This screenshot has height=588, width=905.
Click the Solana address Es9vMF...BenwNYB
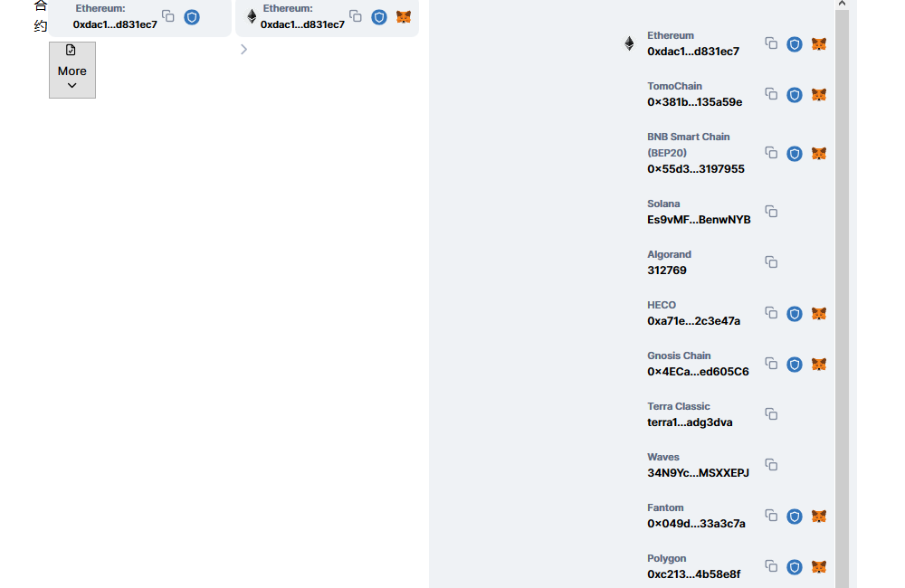click(x=699, y=220)
